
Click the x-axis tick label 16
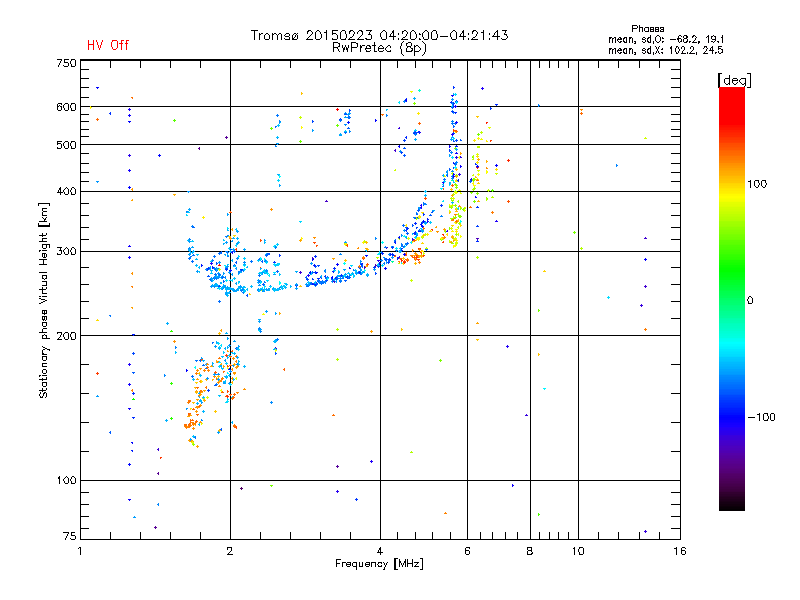click(680, 551)
